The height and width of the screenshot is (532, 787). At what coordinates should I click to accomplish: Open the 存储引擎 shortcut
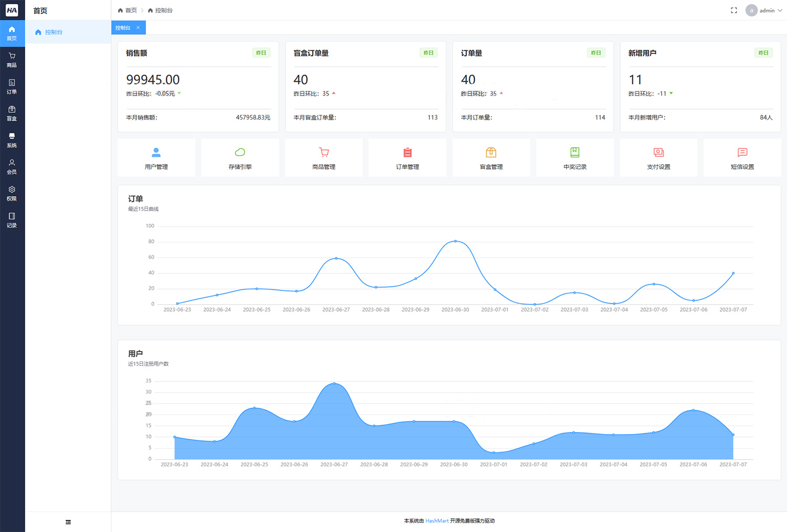click(x=240, y=157)
